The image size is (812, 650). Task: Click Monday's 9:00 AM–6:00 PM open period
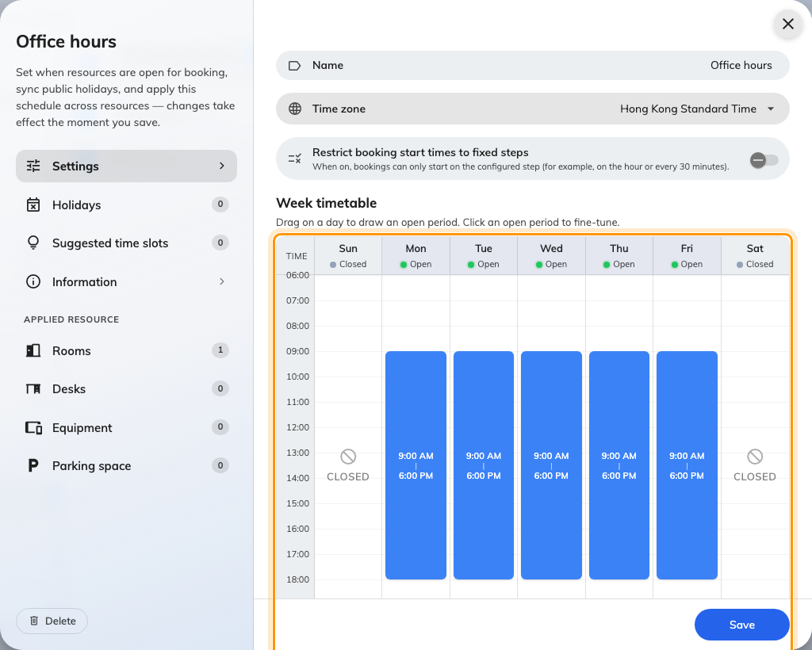[416, 465]
